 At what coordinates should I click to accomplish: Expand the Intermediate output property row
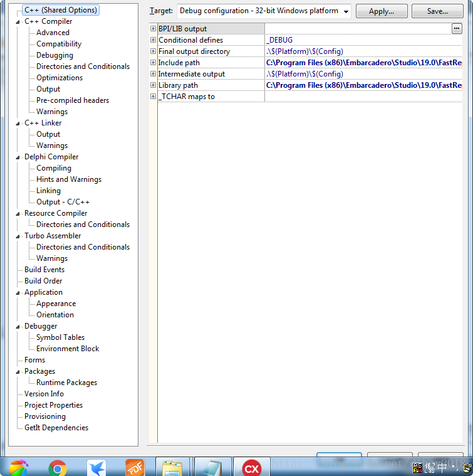[153, 74]
